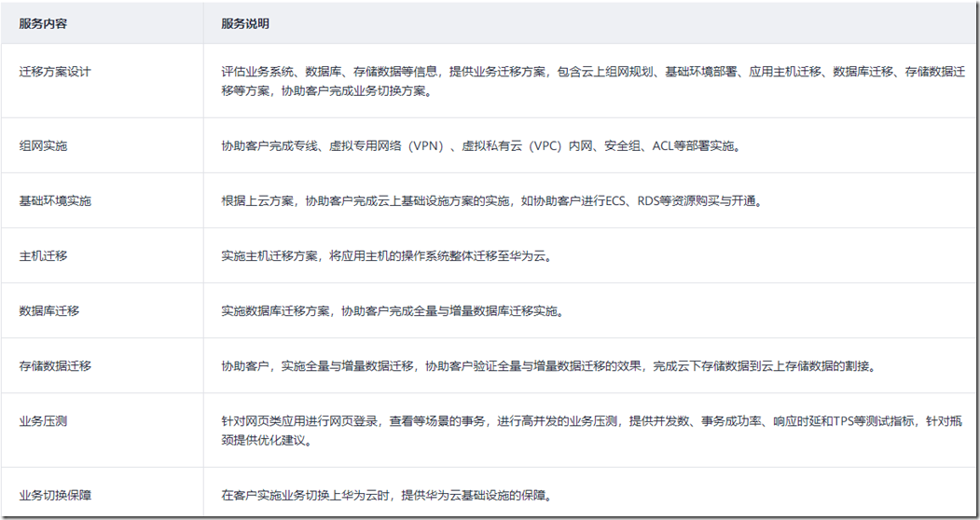Select the 主机迁移 row label
This screenshot has width=980, height=520.
click(43, 255)
